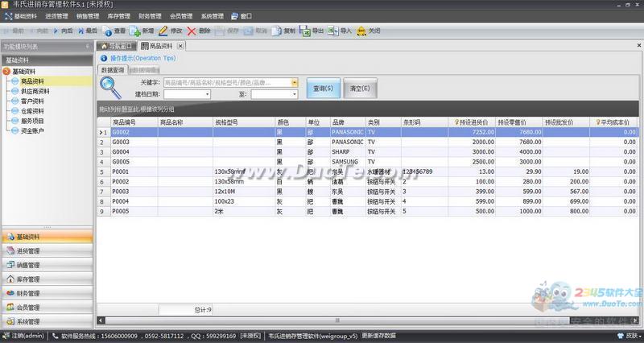Click the magnifying glass search icon

(x=110, y=88)
